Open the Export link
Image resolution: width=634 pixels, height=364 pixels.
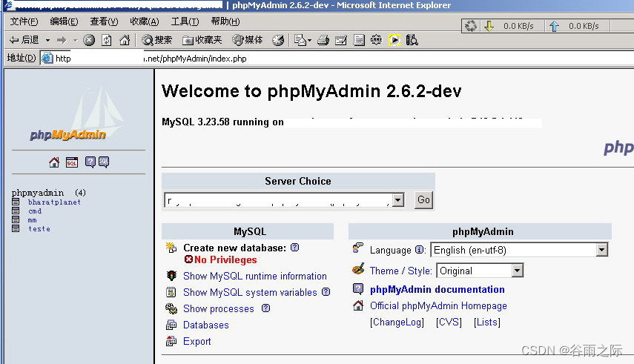pyautogui.click(x=197, y=341)
